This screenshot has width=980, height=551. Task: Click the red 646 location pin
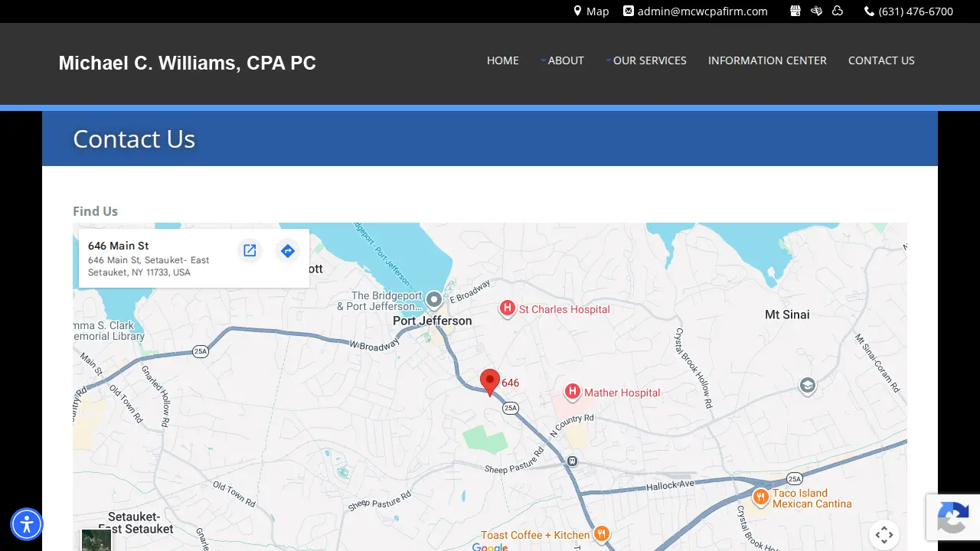490,381
